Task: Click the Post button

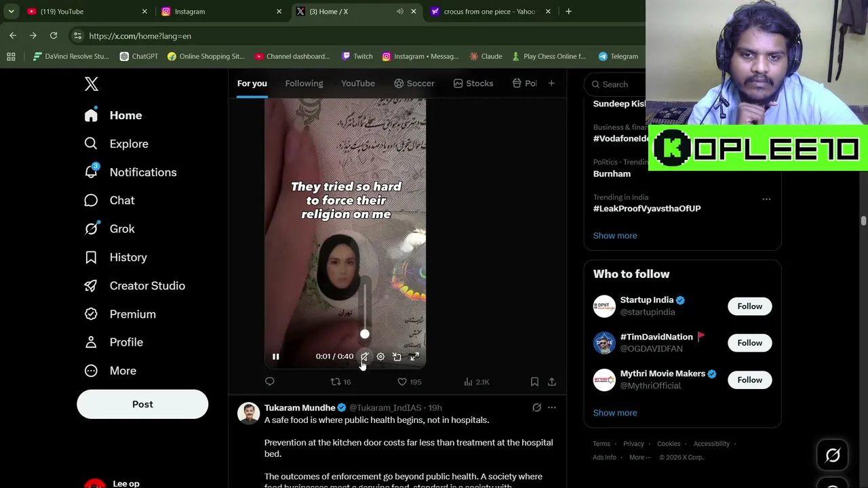Action: coord(142,404)
